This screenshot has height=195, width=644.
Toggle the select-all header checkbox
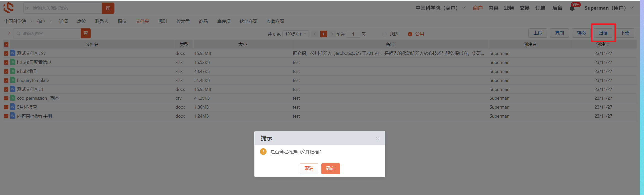pos(6,44)
